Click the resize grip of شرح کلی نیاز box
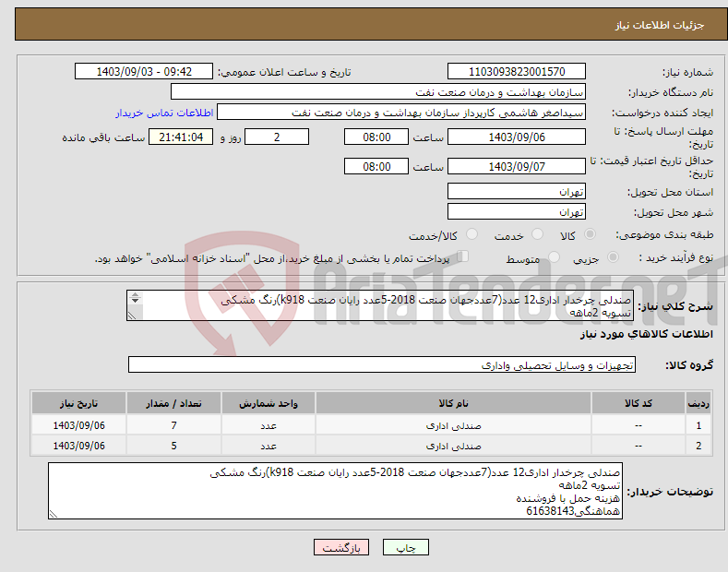728x572 pixels. [x=132, y=316]
